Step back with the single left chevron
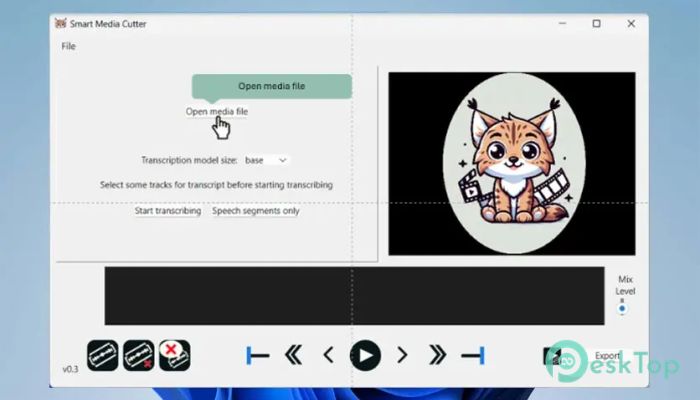 point(328,355)
